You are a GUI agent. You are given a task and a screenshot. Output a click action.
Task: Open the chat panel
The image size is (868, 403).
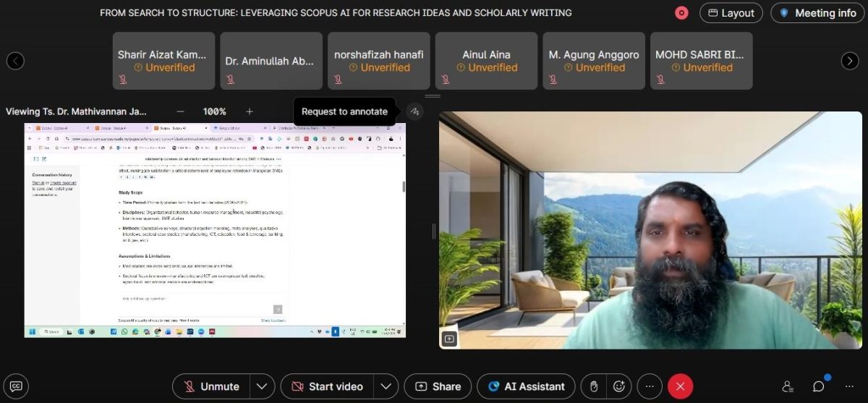[818, 386]
